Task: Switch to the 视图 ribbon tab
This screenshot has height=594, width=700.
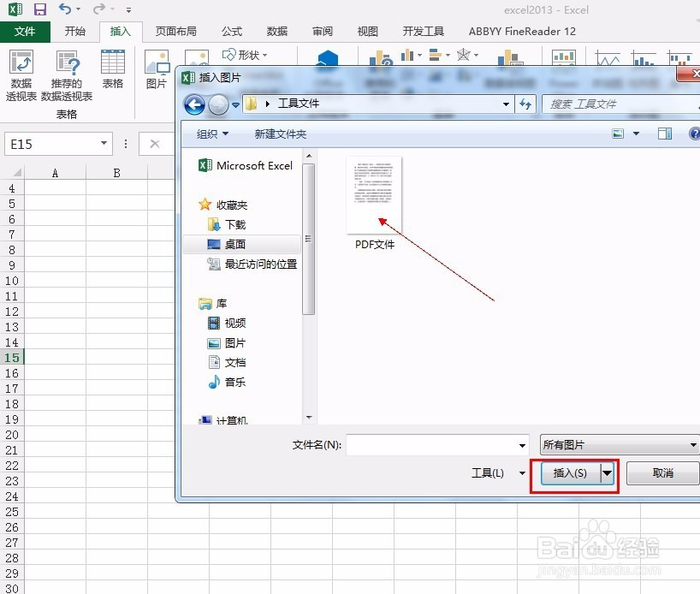Action: coord(367,32)
